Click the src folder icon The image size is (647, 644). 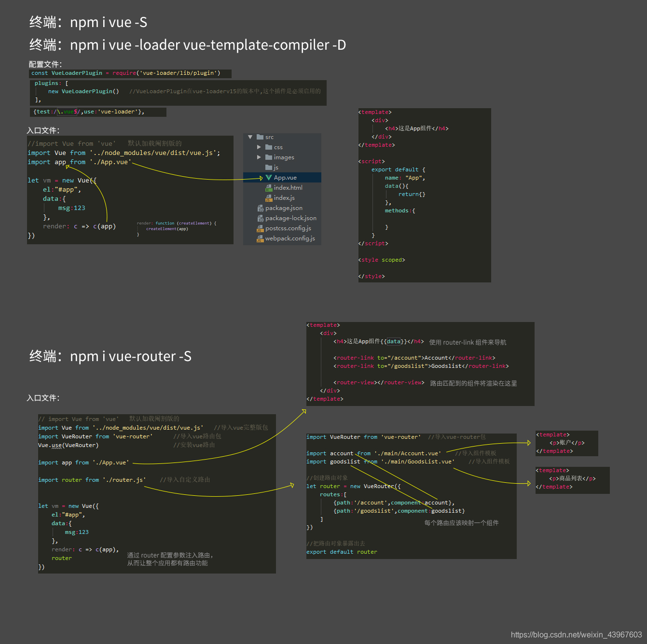260,137
